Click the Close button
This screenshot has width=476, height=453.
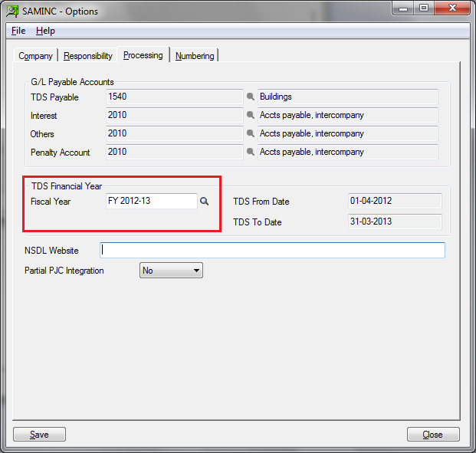coord(433,435)
